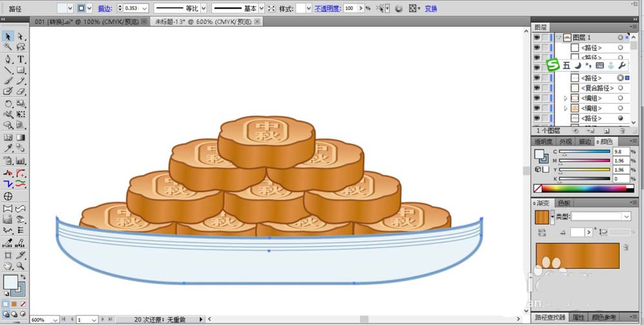Viewport: 644px width, 325px height.
Task: Collapse the 图层 1 layer triangle
Action: 558,37
